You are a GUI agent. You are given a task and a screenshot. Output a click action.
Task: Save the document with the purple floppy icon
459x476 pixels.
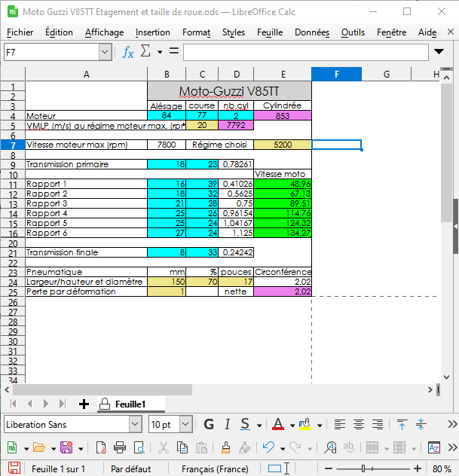pos(66,447)
